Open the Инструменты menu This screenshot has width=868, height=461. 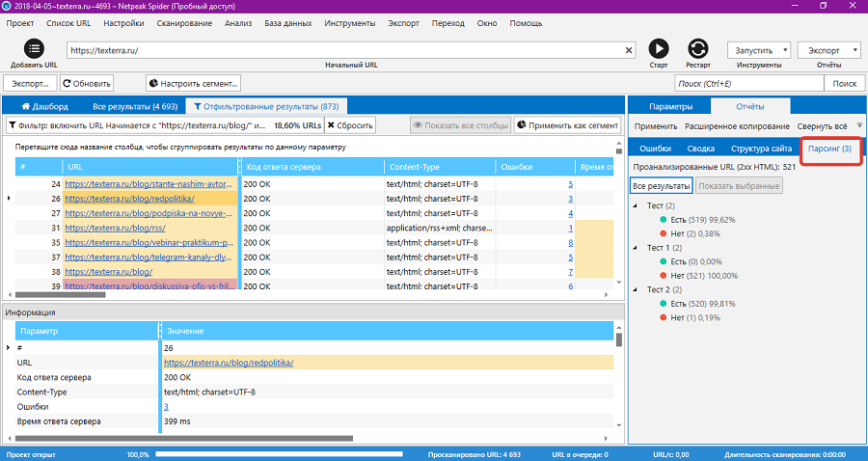pyautogui.click(x=350, y=23)
